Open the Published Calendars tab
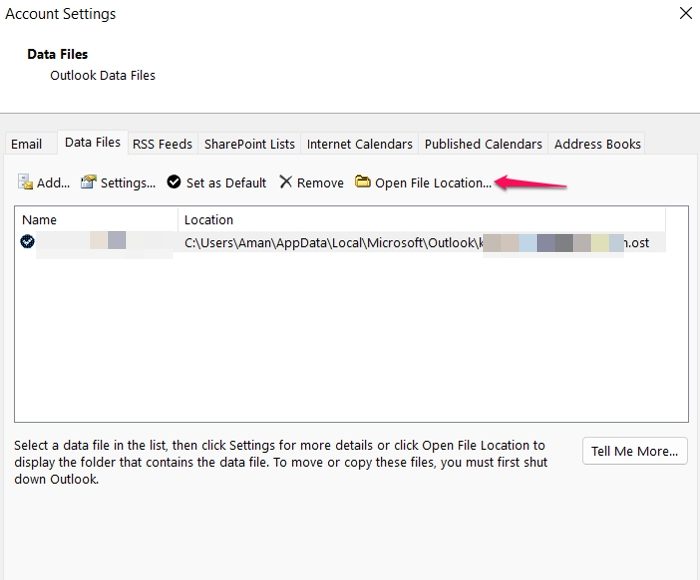 [x=483, y=144]
